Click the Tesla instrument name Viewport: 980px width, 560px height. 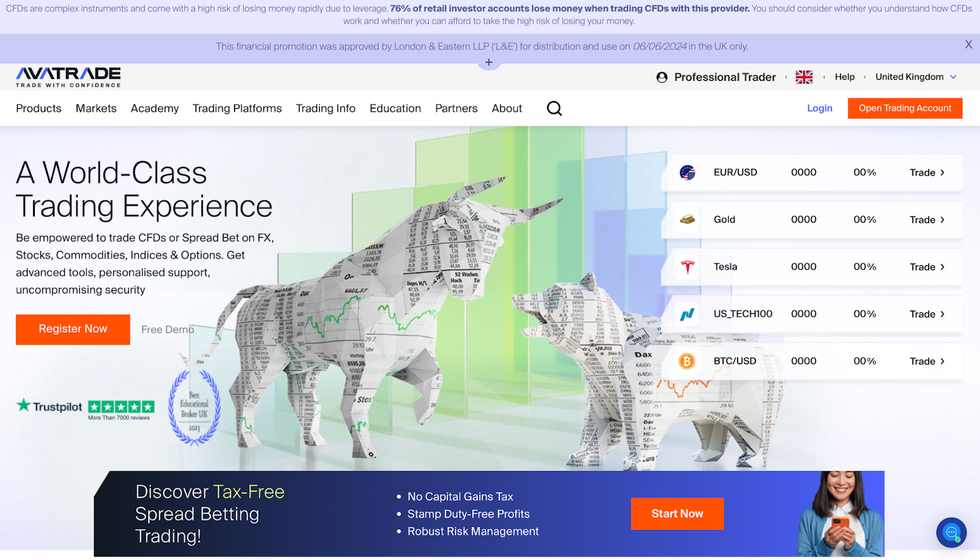pyautogui.click(x=725, y=267)
